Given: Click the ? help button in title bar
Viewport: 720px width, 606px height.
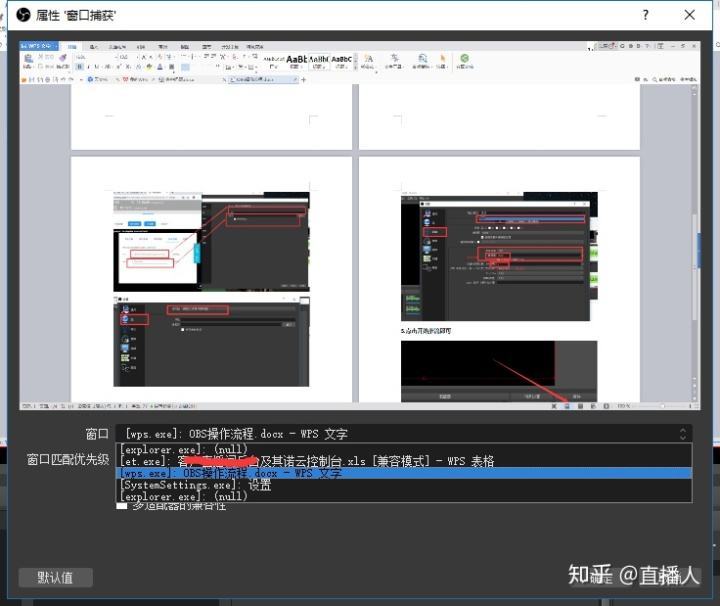Looking at the screenshot, I should point(646,15).
